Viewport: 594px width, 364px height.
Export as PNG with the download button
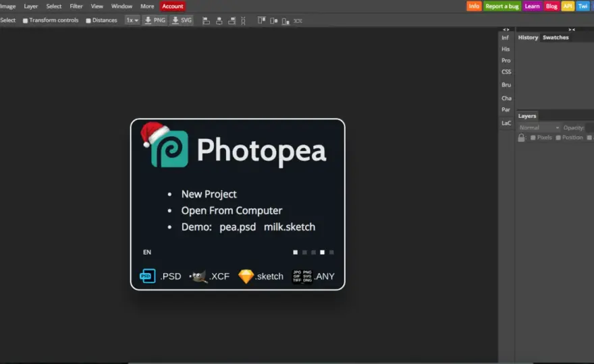(155, 20)
